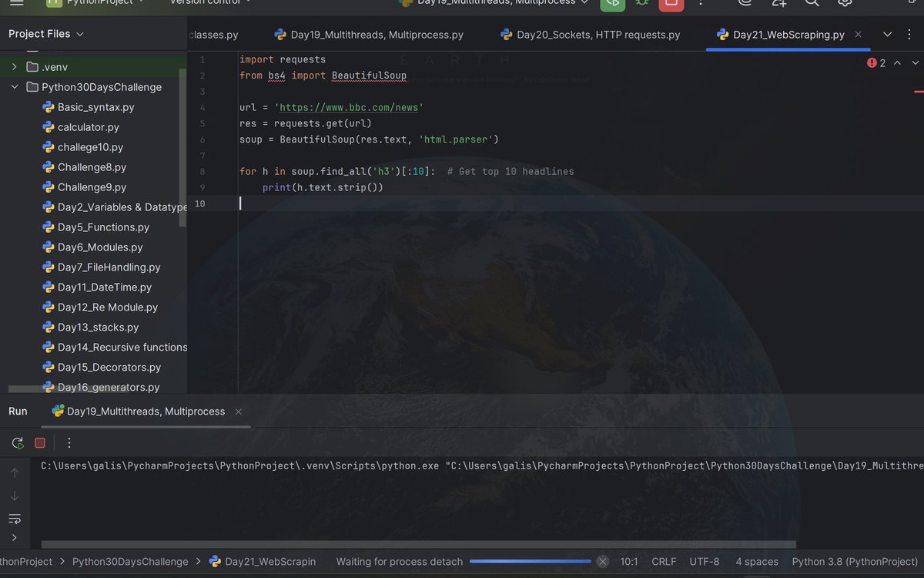Image resolution: width=924 pixels, height=578 pixels.
Task: Click the Python icon beside calculator.py
Action: pyautogui.click(x=49, y=127)
